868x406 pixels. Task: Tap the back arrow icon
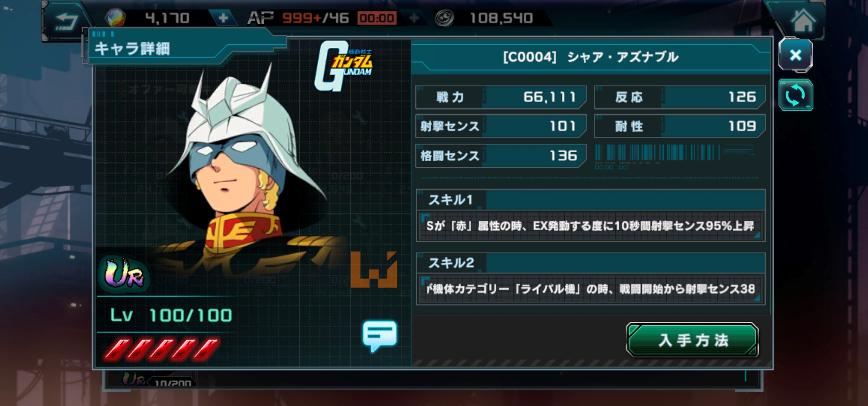pos(67,21)
